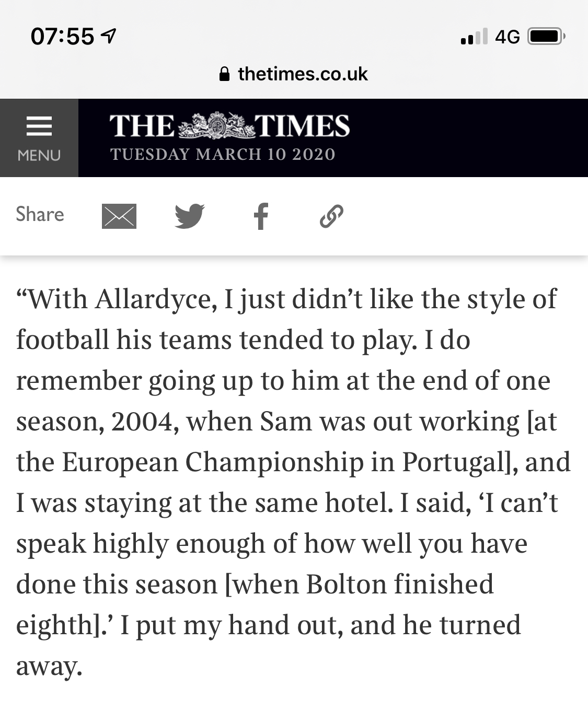Open the hamburger menu icon
Viewport: 588px width, 723px height.
click(x=39, y=126)
